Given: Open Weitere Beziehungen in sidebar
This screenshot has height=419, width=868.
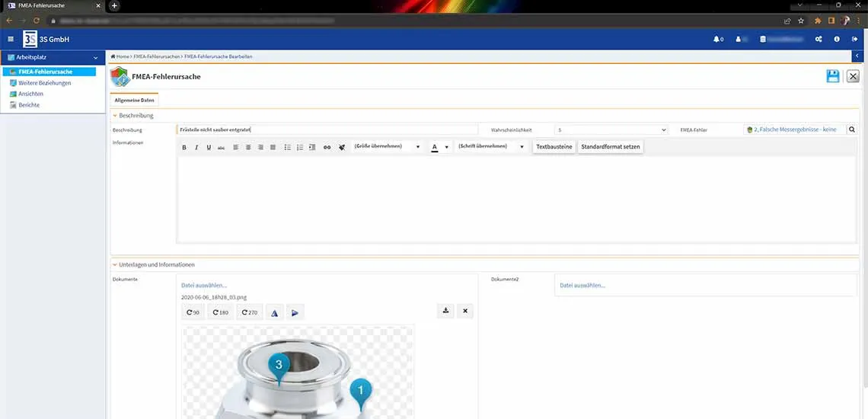Looking at the screenshot, I should [44, 83].
